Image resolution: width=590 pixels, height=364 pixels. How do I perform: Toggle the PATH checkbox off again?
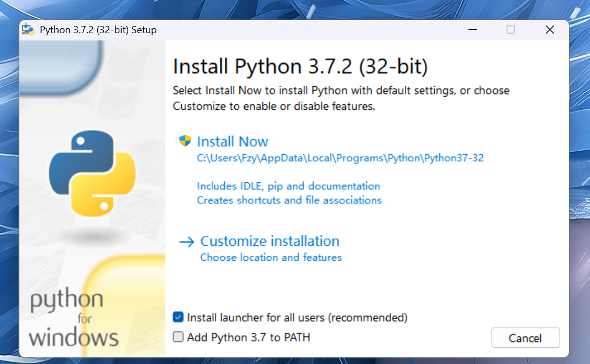click(x=178, y=337)
